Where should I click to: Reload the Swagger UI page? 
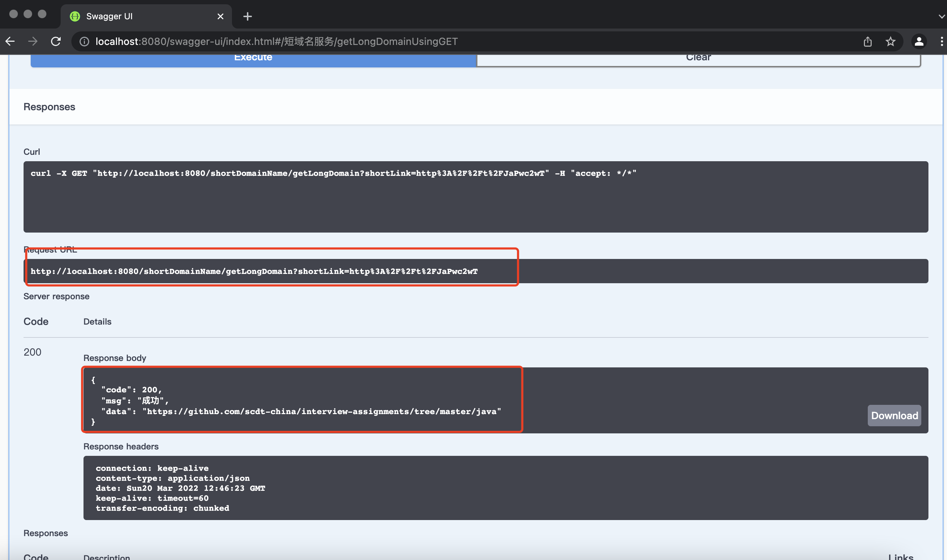coord(56,41)
